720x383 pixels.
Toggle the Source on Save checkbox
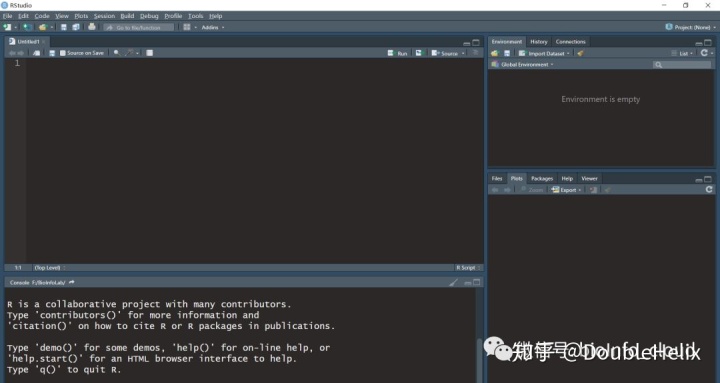coord(63,53)
